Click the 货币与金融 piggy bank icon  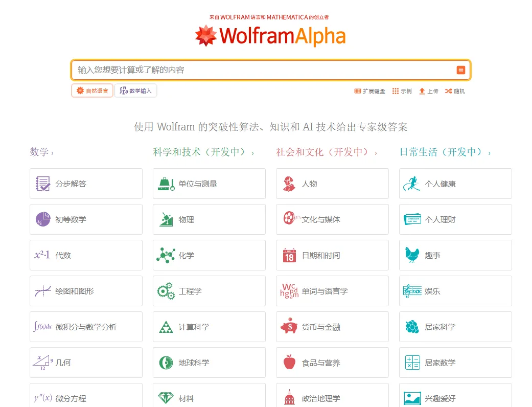point(289,327)
